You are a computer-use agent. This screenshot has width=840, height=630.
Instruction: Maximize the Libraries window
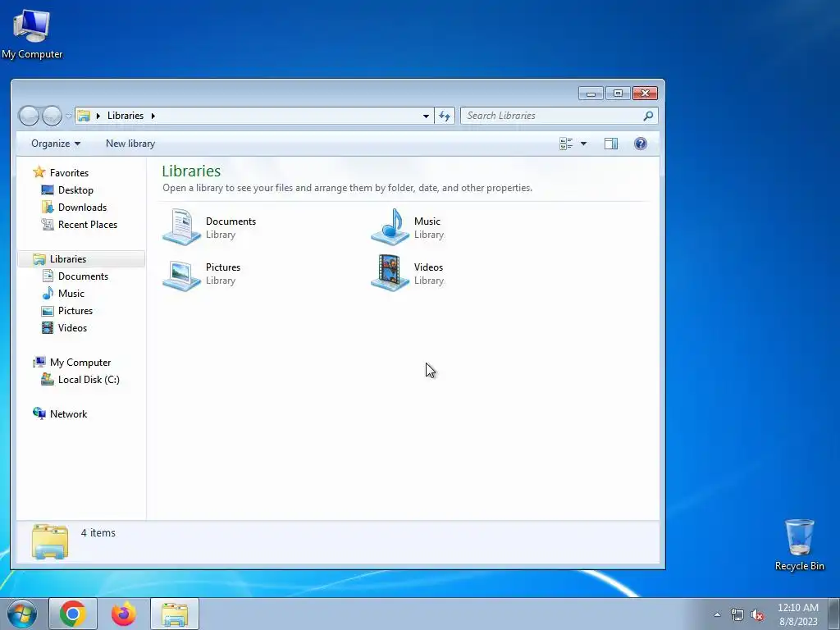click(618, 94)
